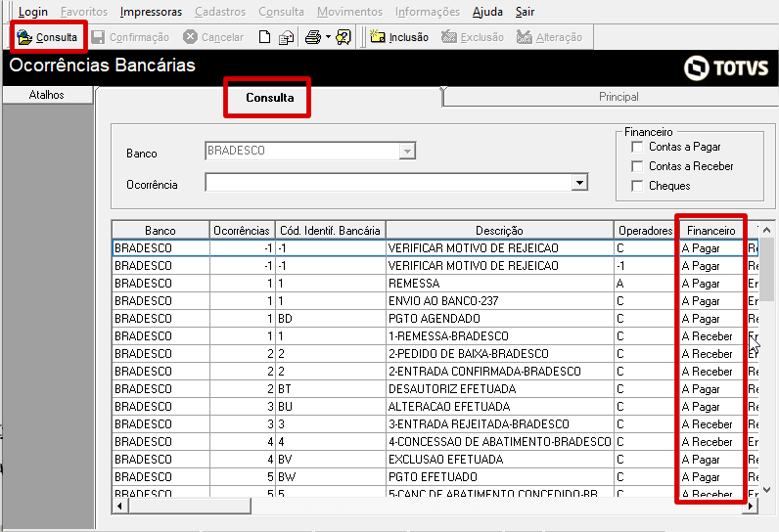Click the vertical scrollbar thumb
This screenshot has width=779, height=532.
coord(766,271)
